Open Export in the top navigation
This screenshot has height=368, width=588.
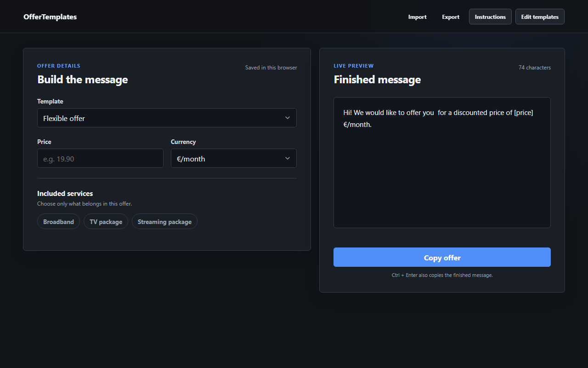pos(451,17)
